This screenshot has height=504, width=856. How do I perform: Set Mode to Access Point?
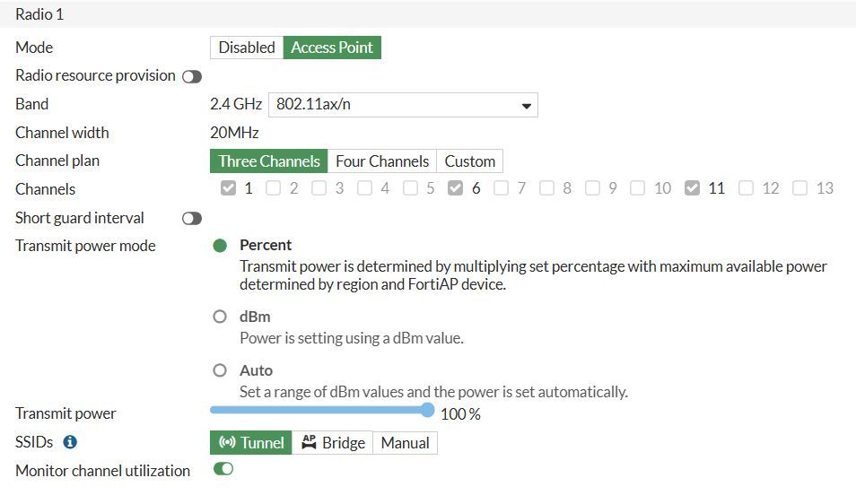click(332, 48)
